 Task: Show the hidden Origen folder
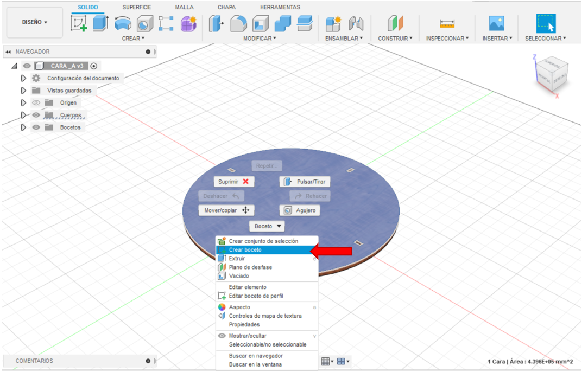tap(36, 102)
